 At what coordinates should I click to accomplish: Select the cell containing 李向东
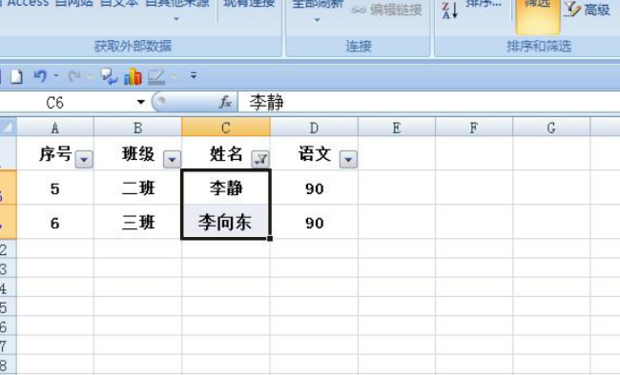pos(226,222)
